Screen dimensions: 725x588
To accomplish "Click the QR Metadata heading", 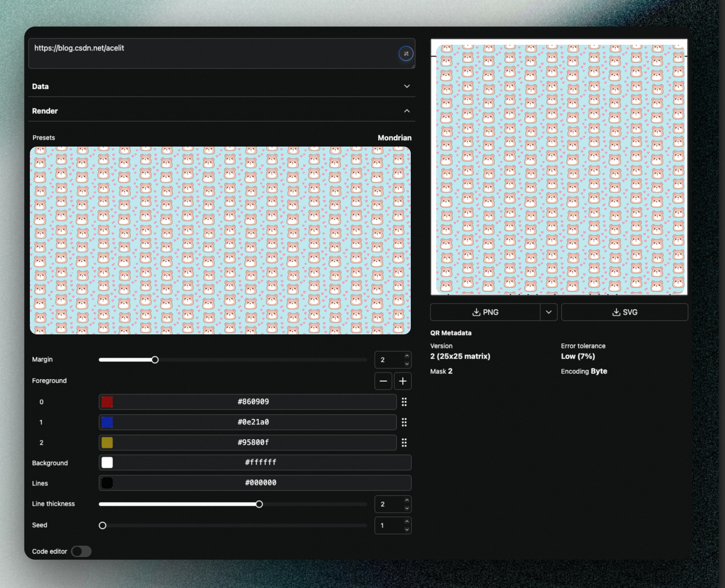I will click(451, 333).
